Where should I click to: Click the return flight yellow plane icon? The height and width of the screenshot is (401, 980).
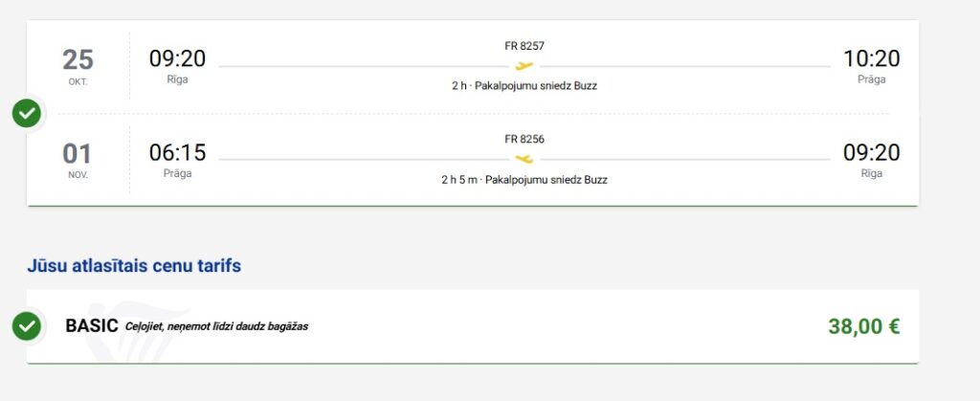click(524, 159)
